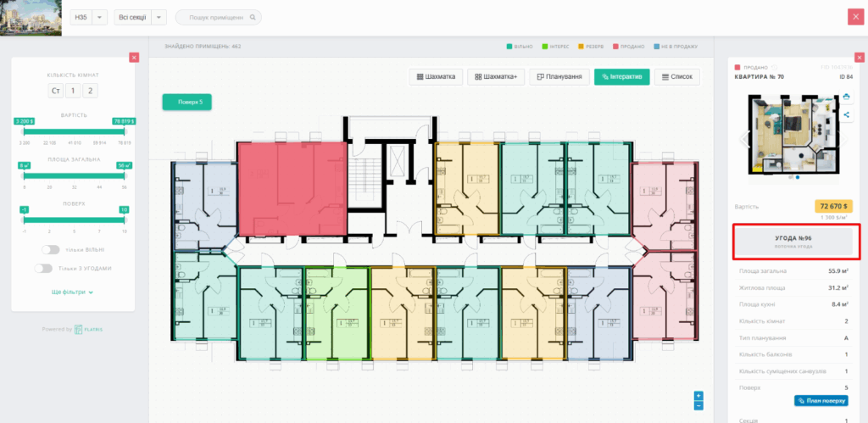
Task: Expand Ще фільтри extra filters
Action: 73,292
